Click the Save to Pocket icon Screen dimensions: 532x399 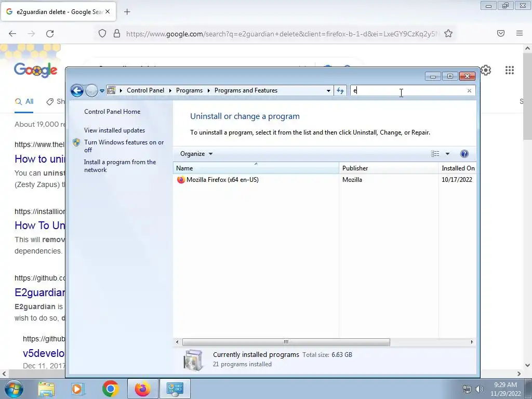[501, 33]
